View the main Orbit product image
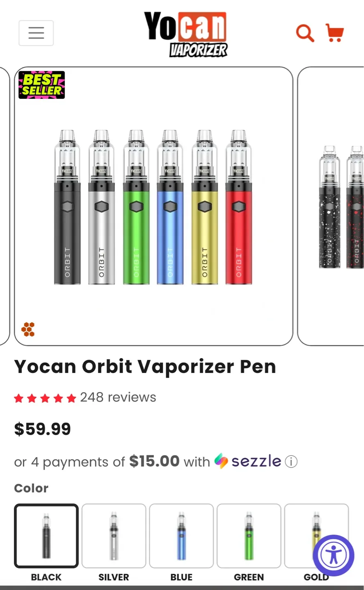 [154, 206]
